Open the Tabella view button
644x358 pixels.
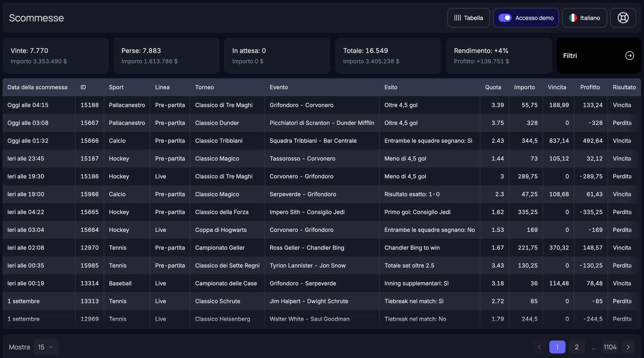pyautogui.click(x=468, y=18)
